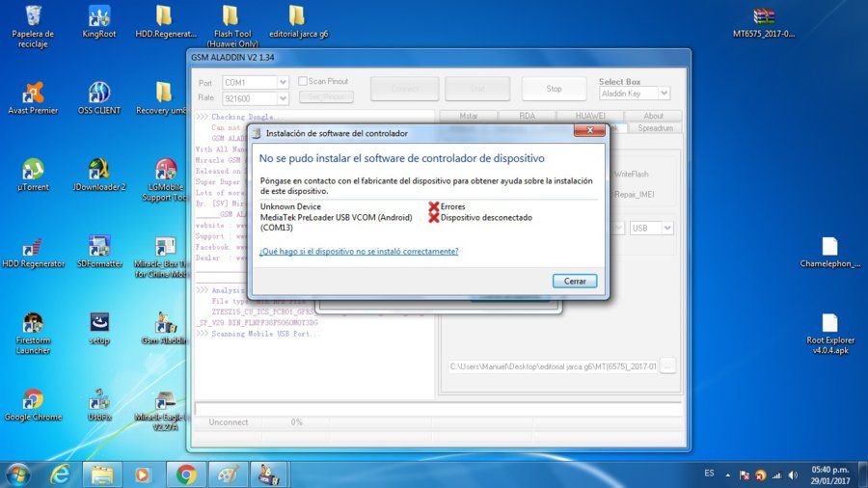
Task: Open the KingRoot desktop icon
Action: click(x=98, y=21)
